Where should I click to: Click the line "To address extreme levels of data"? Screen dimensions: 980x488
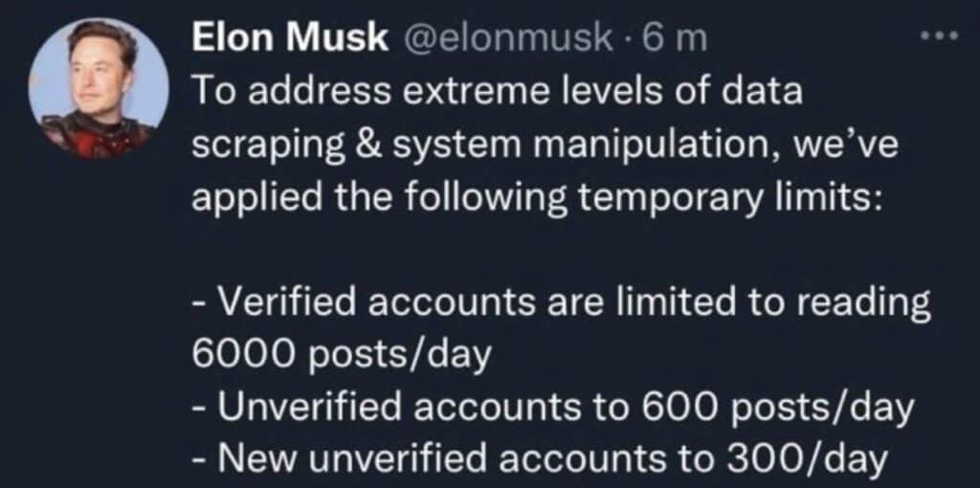(497, 92)
